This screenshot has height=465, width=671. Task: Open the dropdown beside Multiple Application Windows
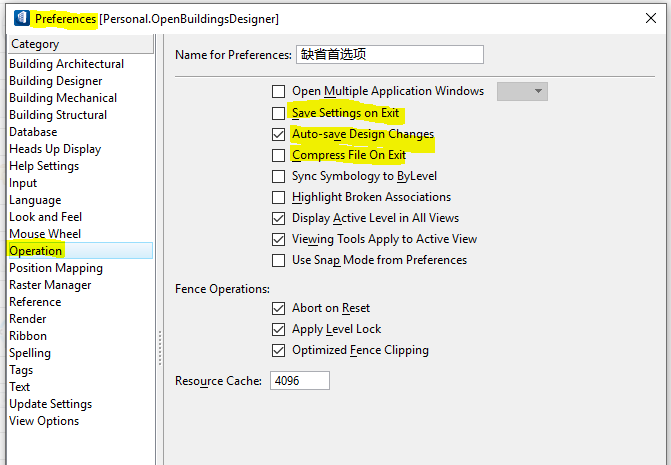(x=522, y=91)
